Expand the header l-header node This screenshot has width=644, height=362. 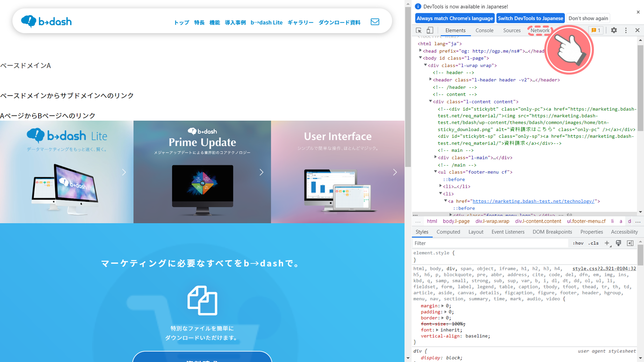[430, 80]
